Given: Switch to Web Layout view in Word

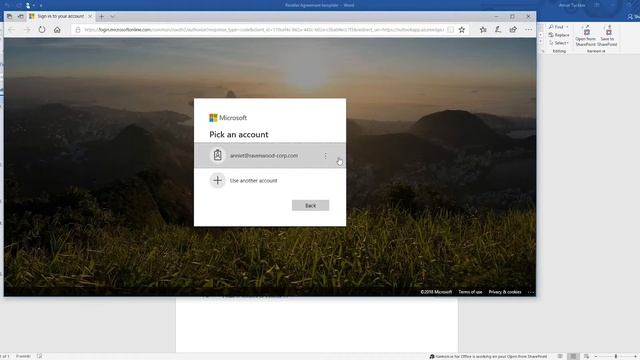Looking at the screenshot, I should 586,356.
